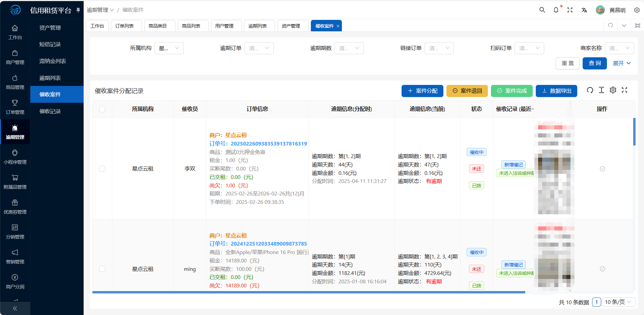Maximize the tab content area icon
This screenshot has height=315, width=644.
point(637,26)
